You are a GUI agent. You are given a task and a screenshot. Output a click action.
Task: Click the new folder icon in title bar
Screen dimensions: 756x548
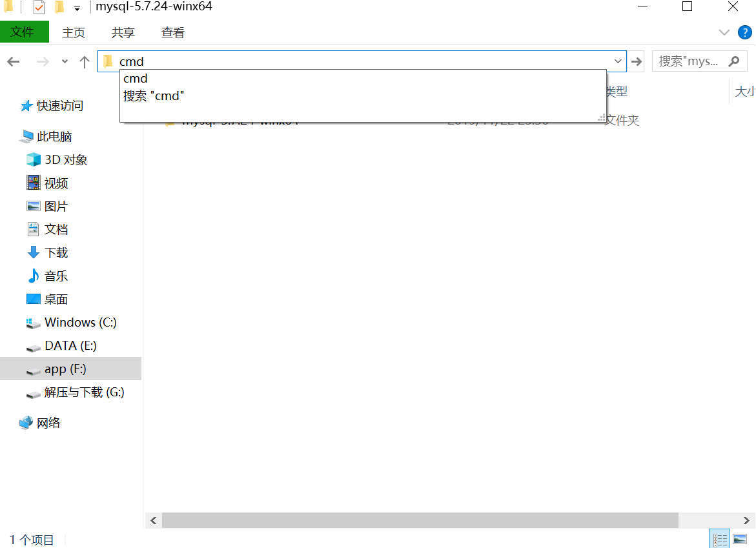pyautogui.click(x=59, y=6)
